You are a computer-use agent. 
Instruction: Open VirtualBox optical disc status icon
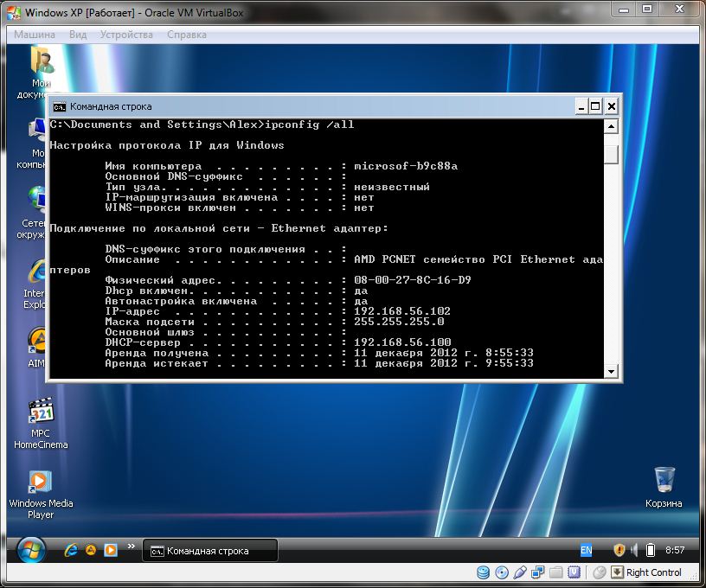pyautogui.click(x=502, y=572)
